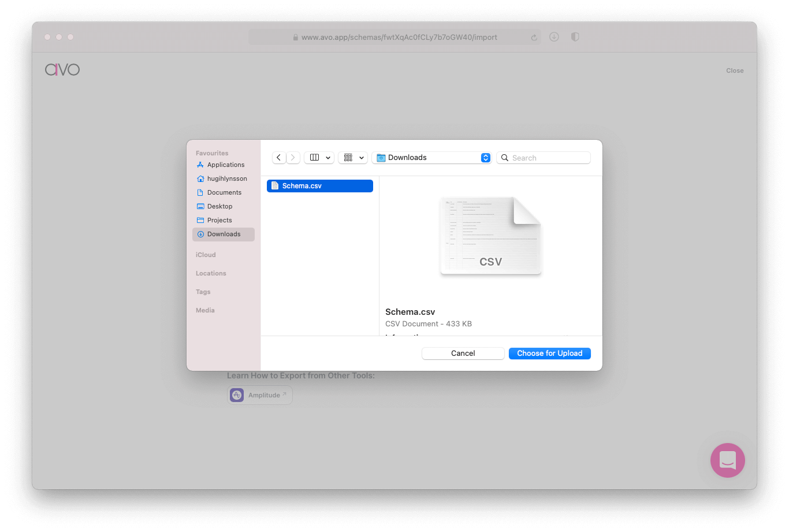This screenshot has width=789, height=532.
Task: Click the back navigation arrow
Action: click(279, 157)
